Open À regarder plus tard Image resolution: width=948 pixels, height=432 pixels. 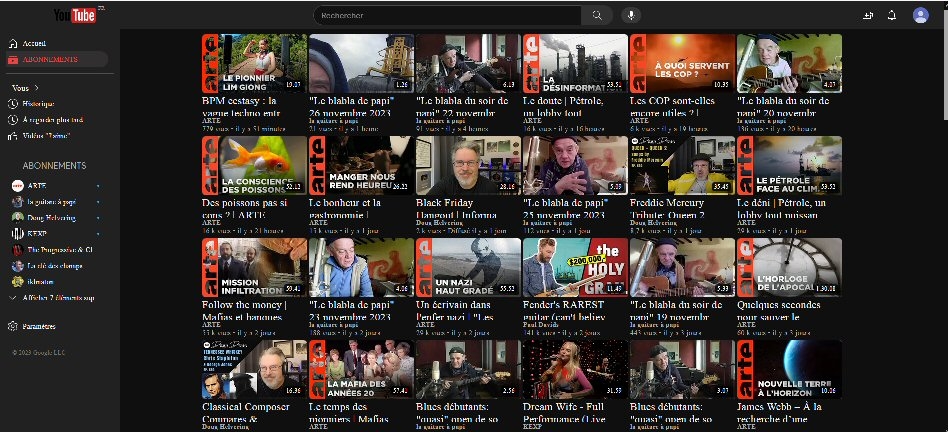tap(53, 120)
